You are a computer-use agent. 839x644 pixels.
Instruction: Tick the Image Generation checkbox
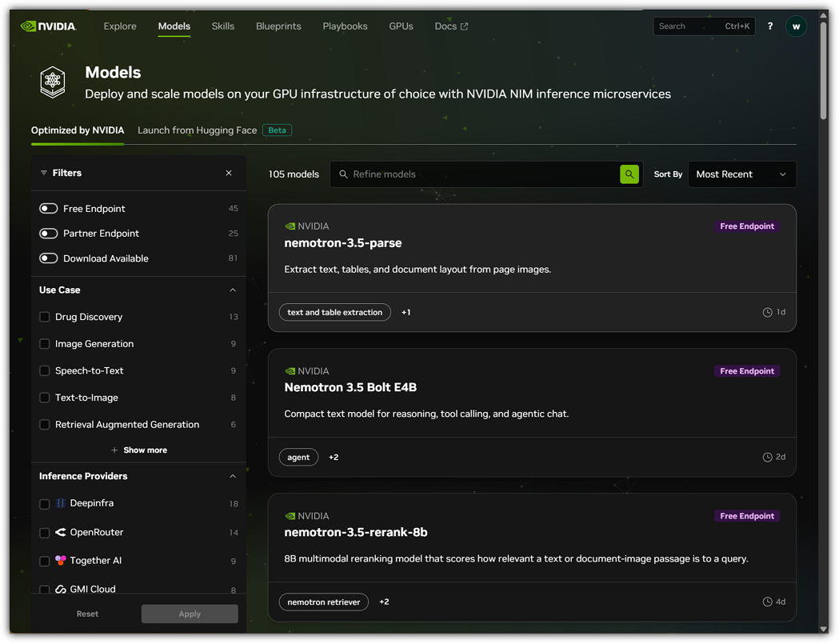(x=45, y=344)
